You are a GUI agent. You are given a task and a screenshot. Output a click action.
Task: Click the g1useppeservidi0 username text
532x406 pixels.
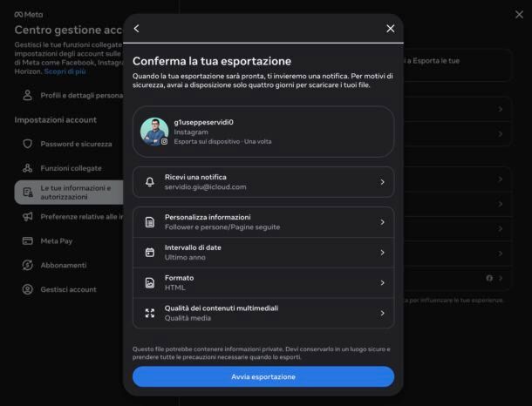pyautogui.click(x=203, y=122)
